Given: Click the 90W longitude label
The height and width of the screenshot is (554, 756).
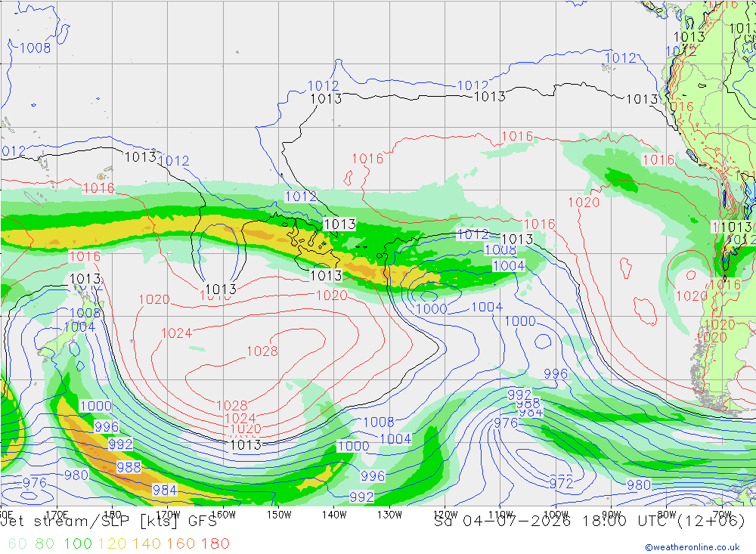Looking at the screenshot, I should tap(612, 515).
